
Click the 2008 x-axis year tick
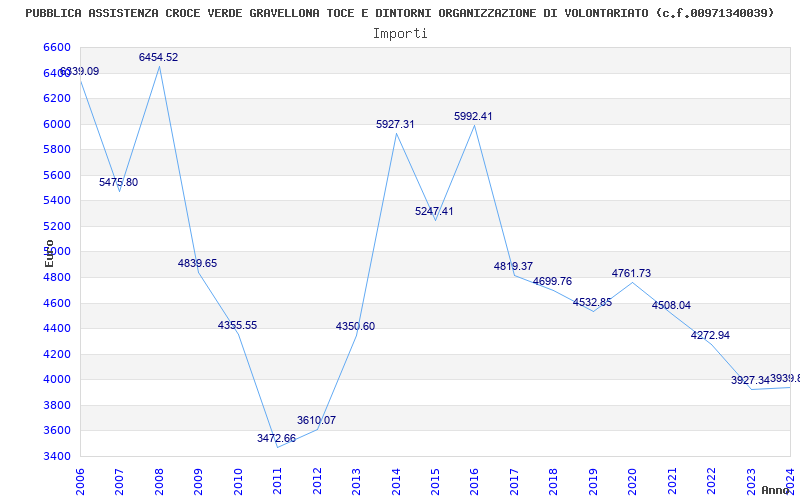point(159,481)
